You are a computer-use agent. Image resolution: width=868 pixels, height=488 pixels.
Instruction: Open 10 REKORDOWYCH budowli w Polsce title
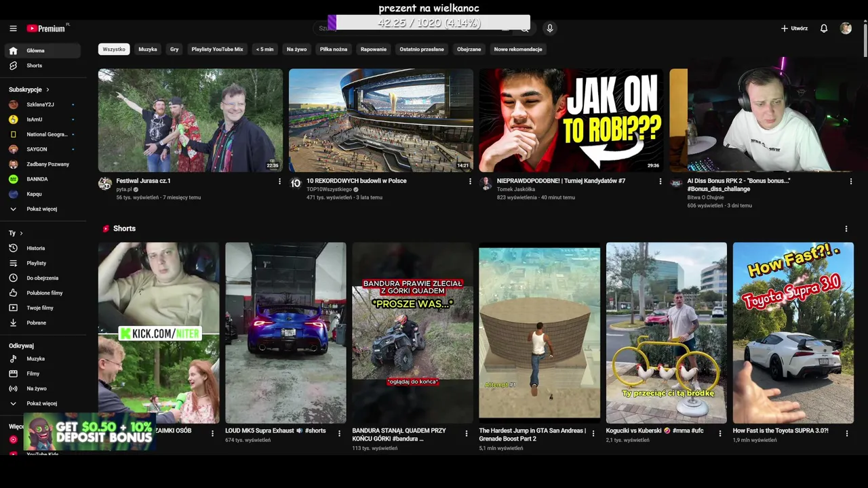tap(357, 181)
